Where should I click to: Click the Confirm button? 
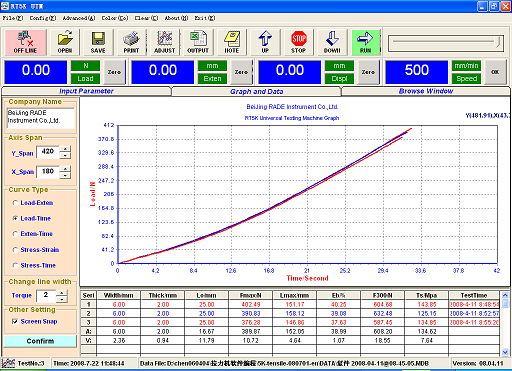pyautogui.click(x=40, y=341)
